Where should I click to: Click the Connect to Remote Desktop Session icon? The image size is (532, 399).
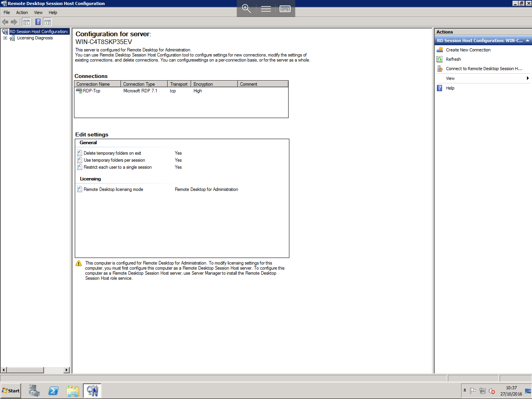(440, 69)
